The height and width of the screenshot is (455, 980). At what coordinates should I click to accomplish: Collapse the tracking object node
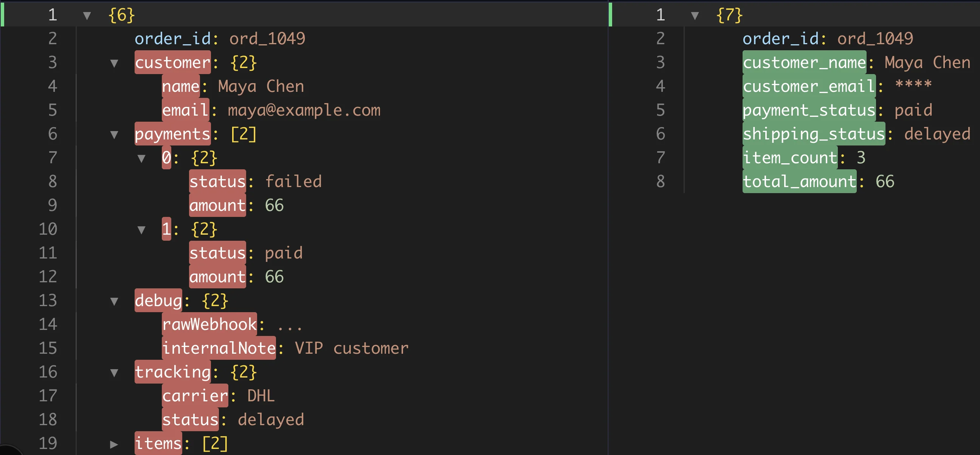coord(114,372)
